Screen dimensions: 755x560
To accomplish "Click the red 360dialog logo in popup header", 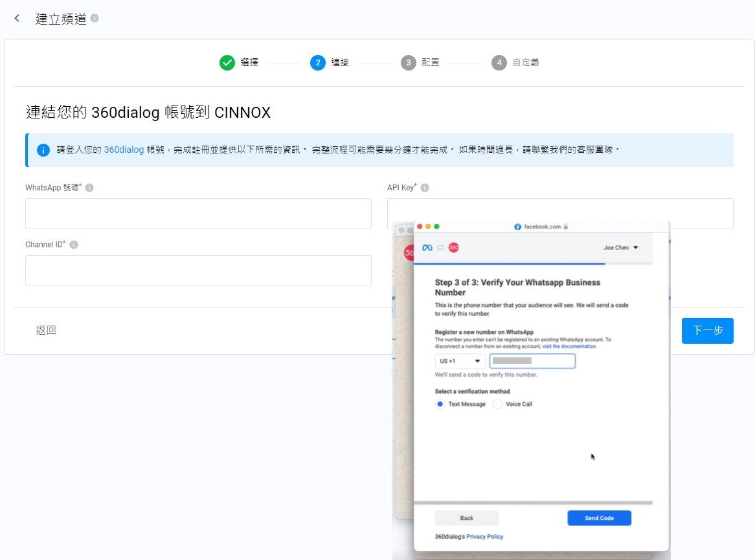I will tap(453, 247).
